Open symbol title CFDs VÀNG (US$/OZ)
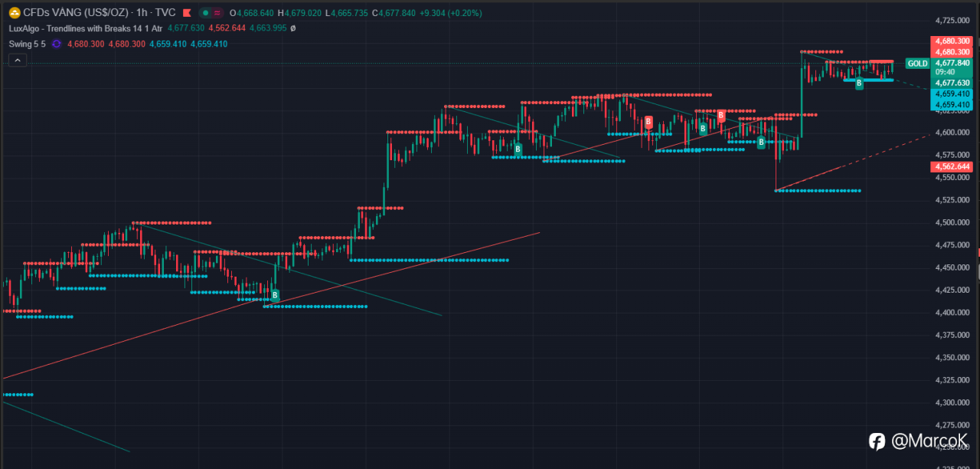This screenshot has height=469, width=980. [x=76, y=13]
